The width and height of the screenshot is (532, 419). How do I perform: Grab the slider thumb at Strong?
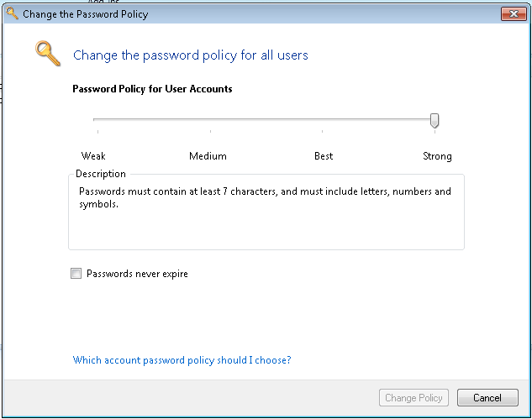(435, 121)
